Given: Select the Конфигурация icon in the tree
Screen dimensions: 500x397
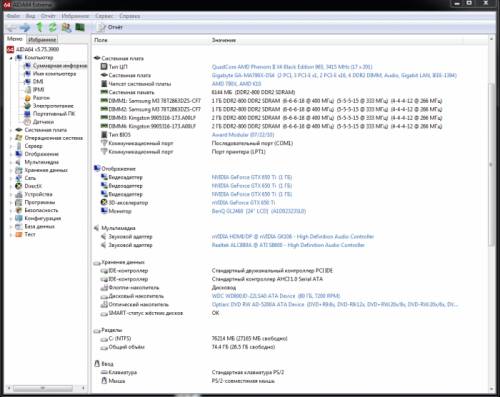Looking at the screenshot, I should (x=19, y=218).
